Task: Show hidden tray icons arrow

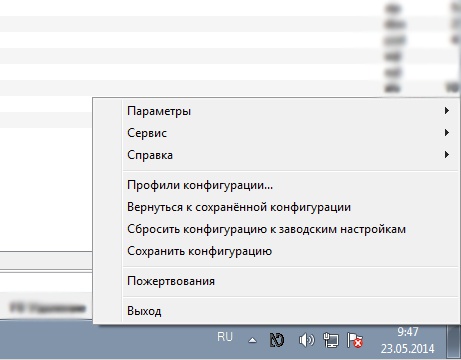Action: pos(253,340)
